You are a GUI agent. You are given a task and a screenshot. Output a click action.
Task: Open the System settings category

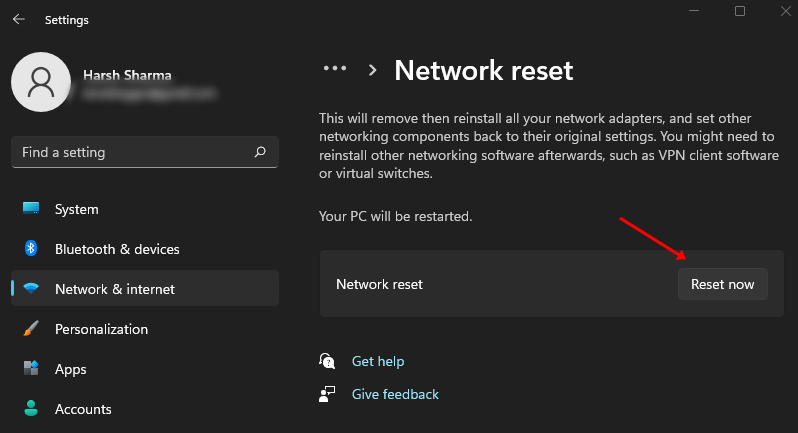point(77,209)
